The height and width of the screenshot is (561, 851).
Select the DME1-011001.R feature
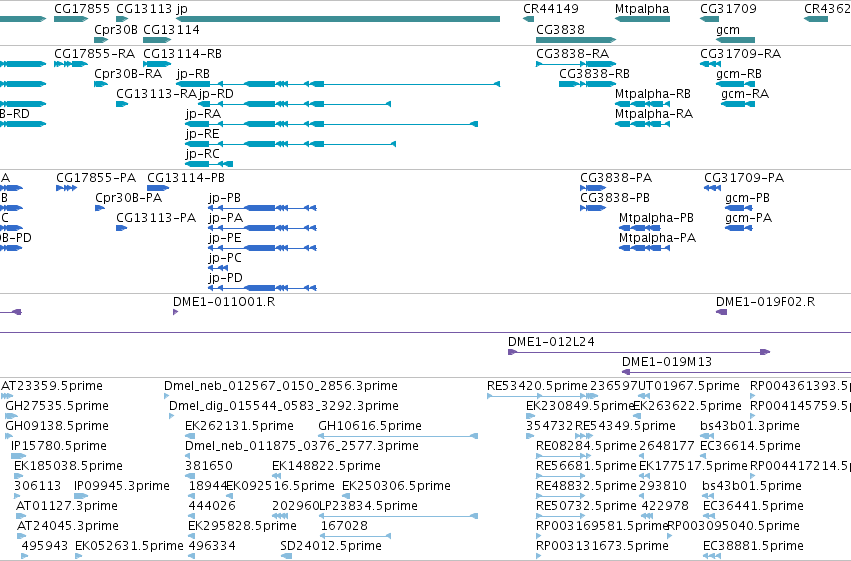pyautogui.click(x=175, y=312)
